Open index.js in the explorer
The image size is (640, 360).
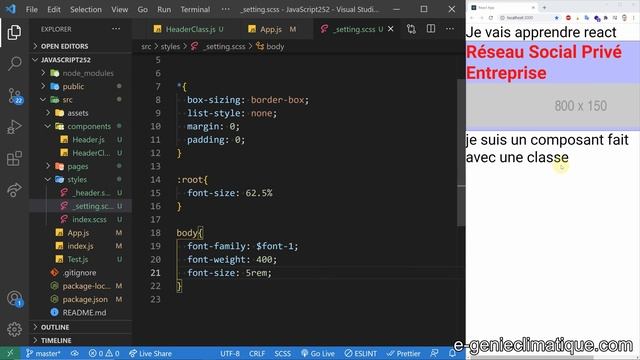click(80, 246)
